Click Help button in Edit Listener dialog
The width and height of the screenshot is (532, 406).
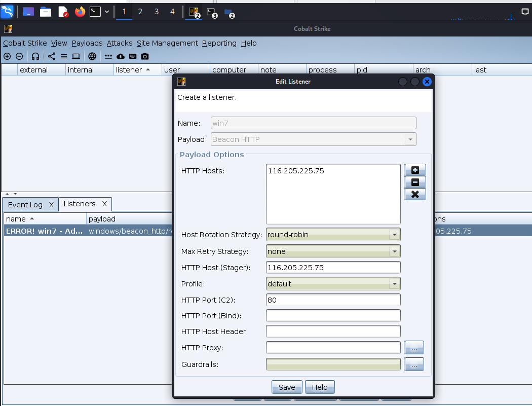(x=320, y=387)
